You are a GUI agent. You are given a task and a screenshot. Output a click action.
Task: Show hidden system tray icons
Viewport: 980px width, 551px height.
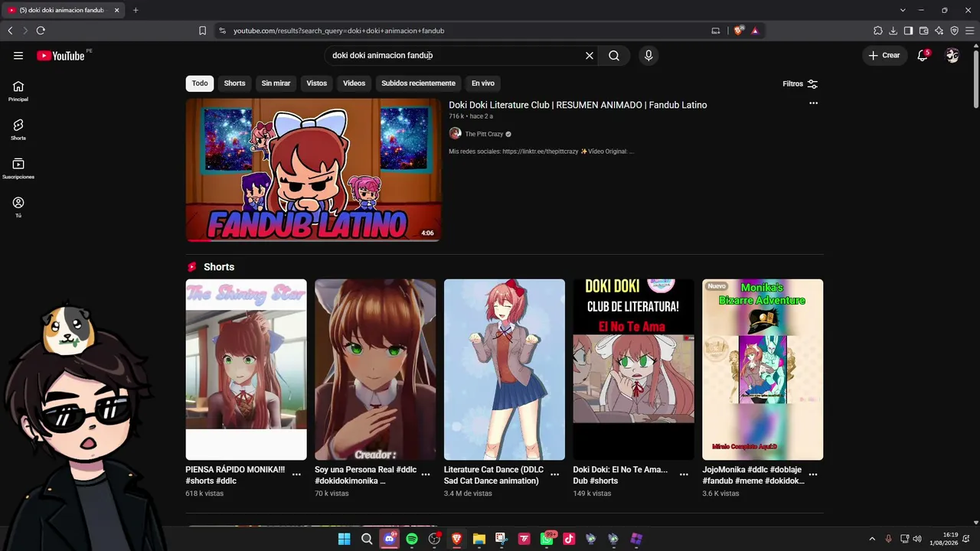pos(871,539)
